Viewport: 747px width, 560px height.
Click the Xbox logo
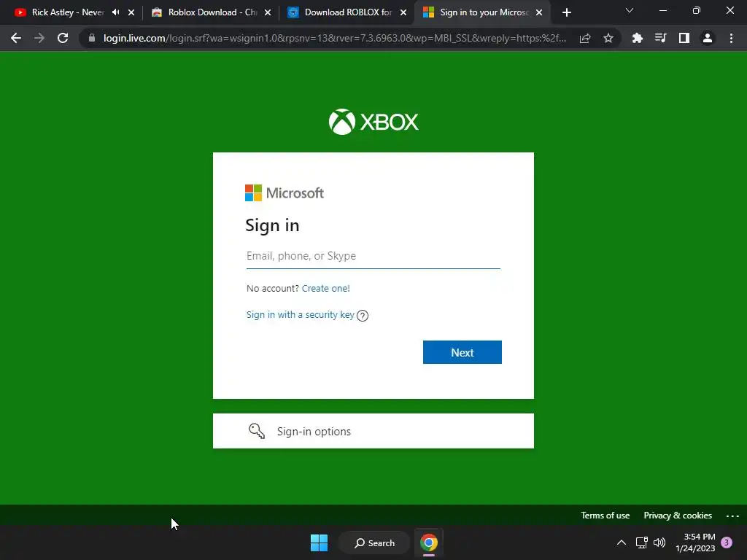(373, 122)
